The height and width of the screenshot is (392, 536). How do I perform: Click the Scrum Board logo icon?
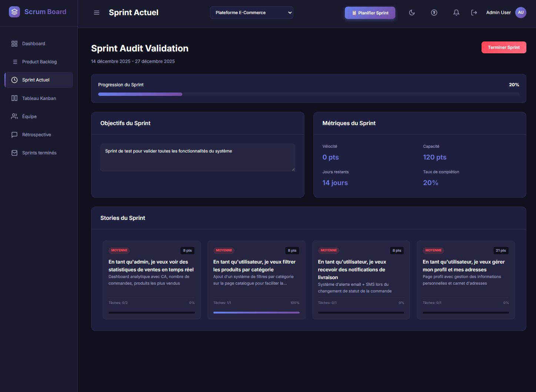(x=14, y=12)
